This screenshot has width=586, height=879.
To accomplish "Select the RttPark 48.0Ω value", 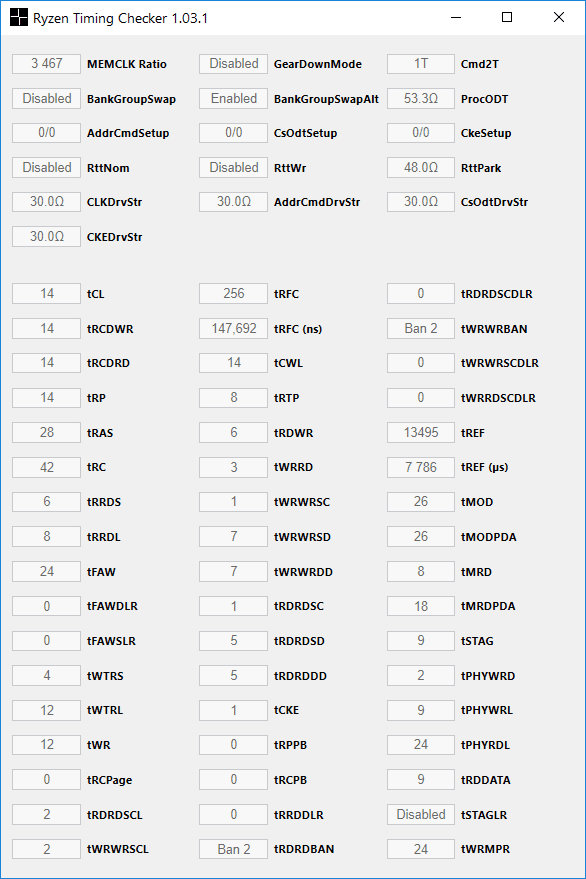I will 421,168.
